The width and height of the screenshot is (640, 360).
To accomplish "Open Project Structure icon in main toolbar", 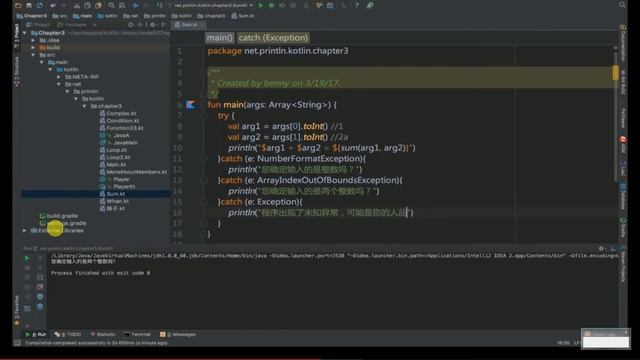I will pyautogui.click(x=330, y=5).
